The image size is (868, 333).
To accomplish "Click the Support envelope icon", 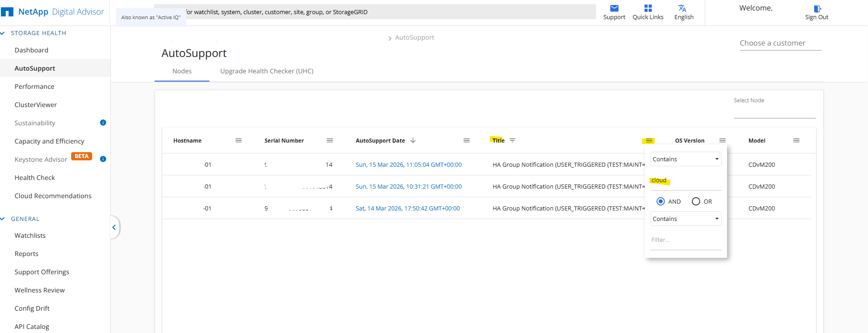I will click(614, 8).
